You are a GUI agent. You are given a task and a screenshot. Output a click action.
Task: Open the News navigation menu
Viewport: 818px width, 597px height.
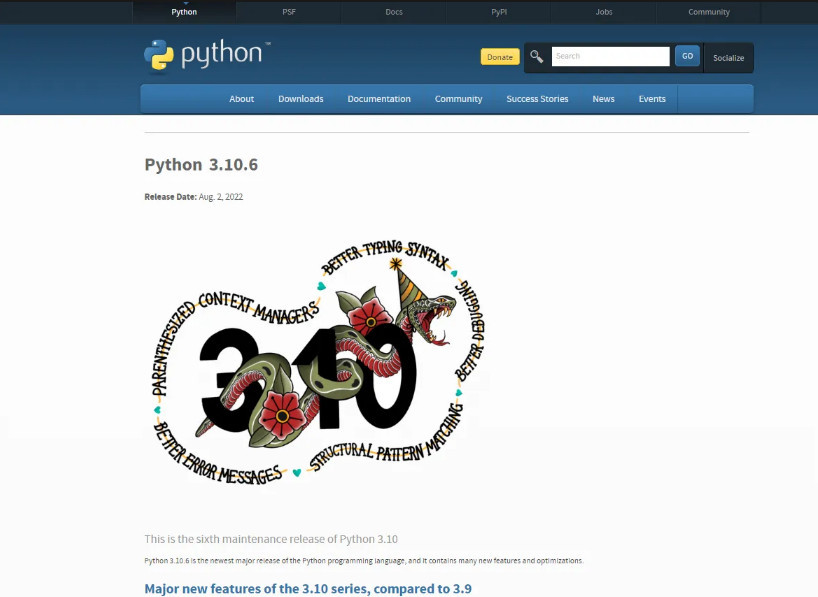604,99
